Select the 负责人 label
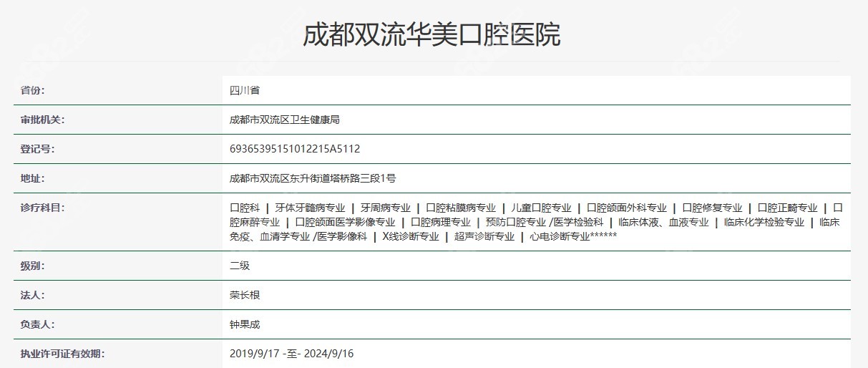The width and height of the screenshot is (868, 368). click(37, 324)
